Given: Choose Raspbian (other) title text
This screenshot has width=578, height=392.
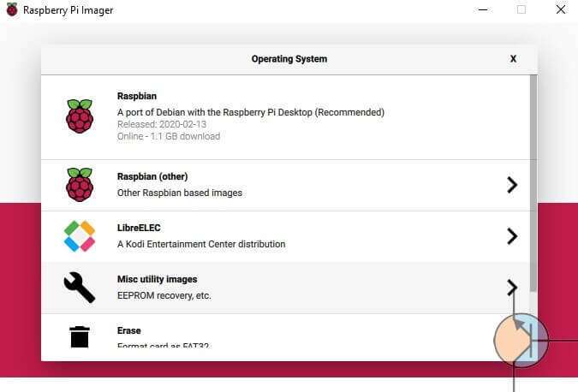Looking at the screenshot, I should 152,176.
